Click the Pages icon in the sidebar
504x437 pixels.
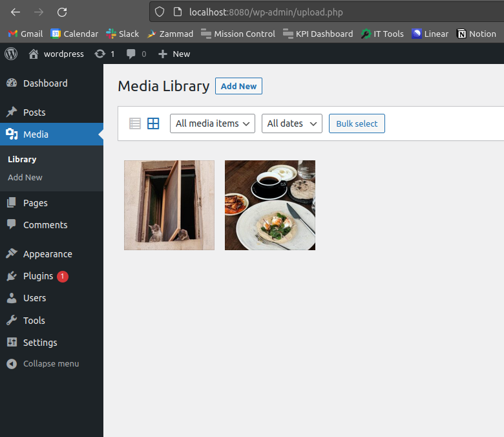(12, 202)
